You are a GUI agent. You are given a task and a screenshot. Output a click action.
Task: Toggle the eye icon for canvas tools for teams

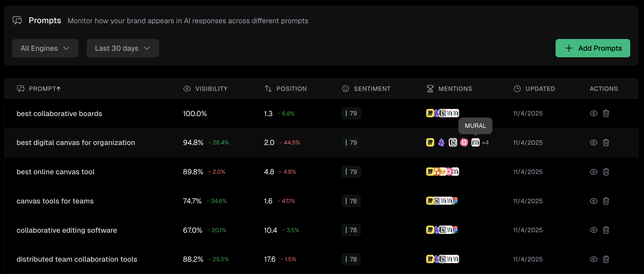pos(593,201)
